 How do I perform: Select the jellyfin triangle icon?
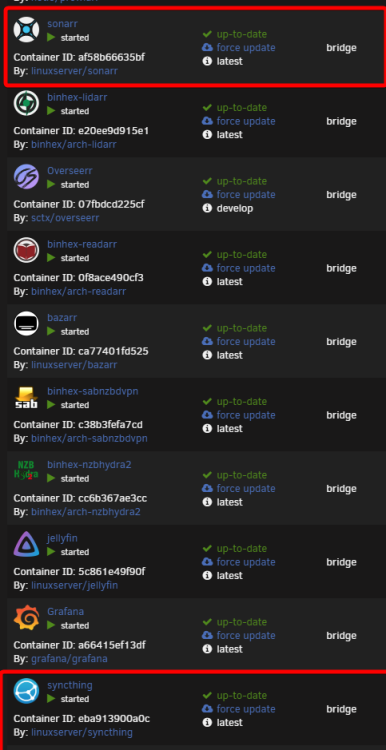click(26, 544)
